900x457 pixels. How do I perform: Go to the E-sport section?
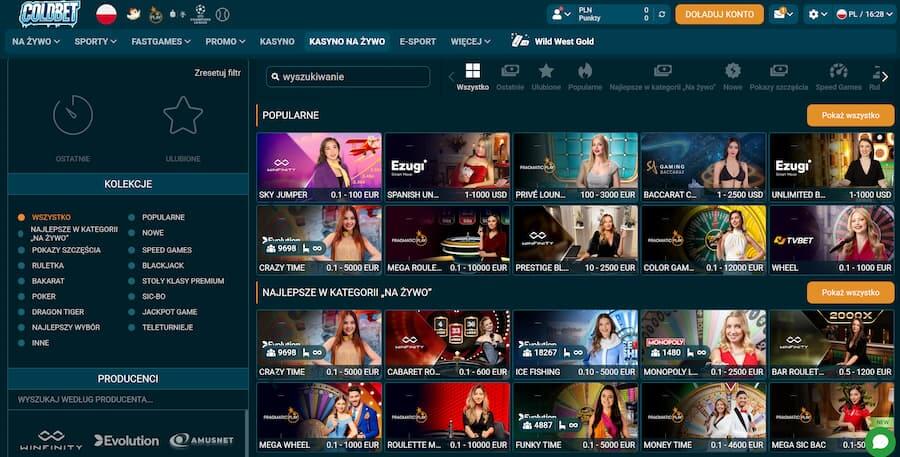pyautogui.click(x=417, y=41)
